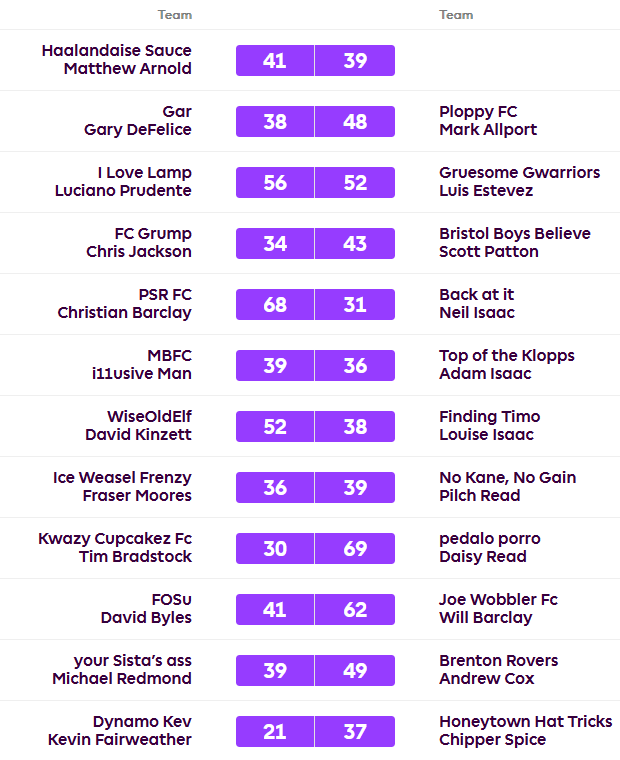
Task: Click the Joe Wobbler Fc team
Action: click(498, 600)
